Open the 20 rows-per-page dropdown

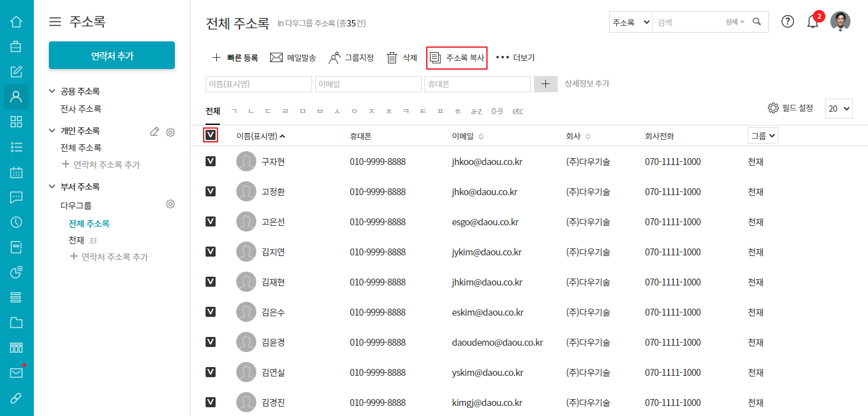[x=839, y=109]
